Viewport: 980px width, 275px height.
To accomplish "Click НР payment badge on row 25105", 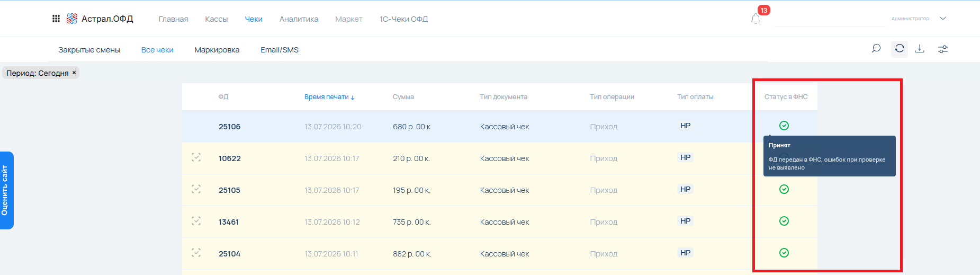I will [x=685, y=189].
